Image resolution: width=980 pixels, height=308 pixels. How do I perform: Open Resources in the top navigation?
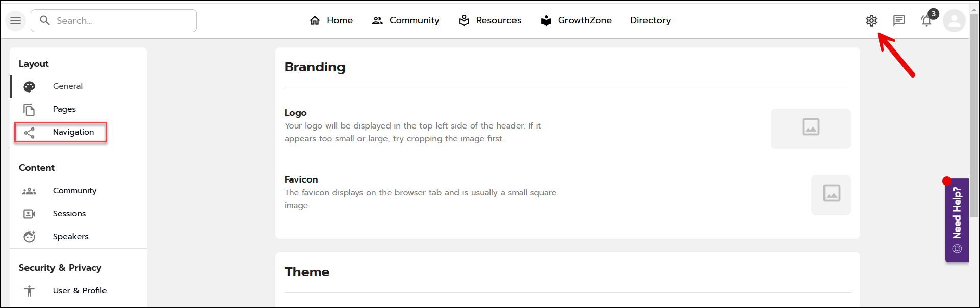tap(490, 20)
